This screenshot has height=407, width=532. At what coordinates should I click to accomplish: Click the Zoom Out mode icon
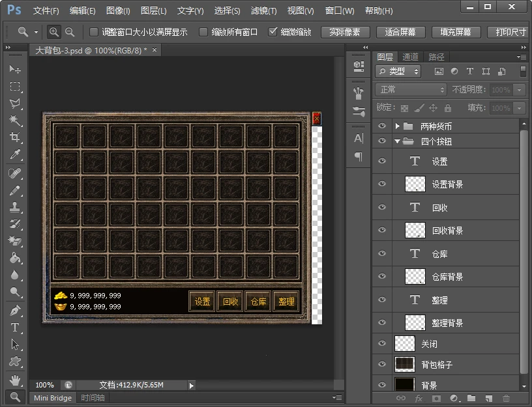[70, 32]
